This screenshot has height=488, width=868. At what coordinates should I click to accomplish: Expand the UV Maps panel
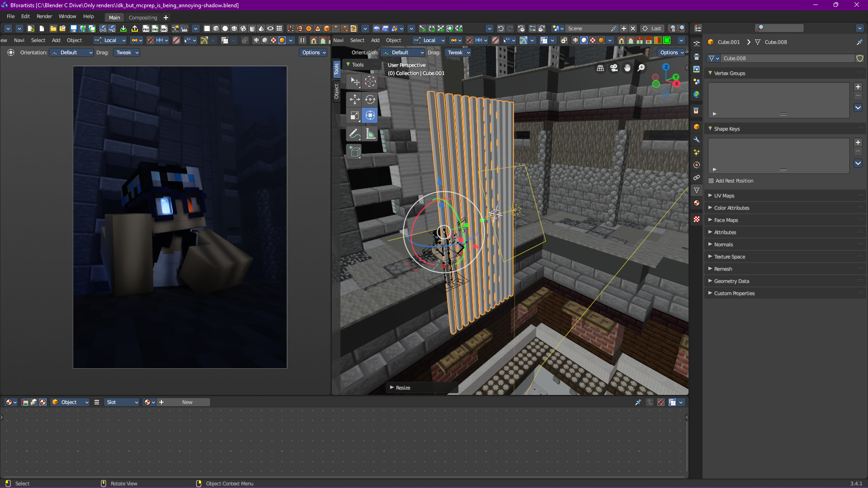pos(724,196)
